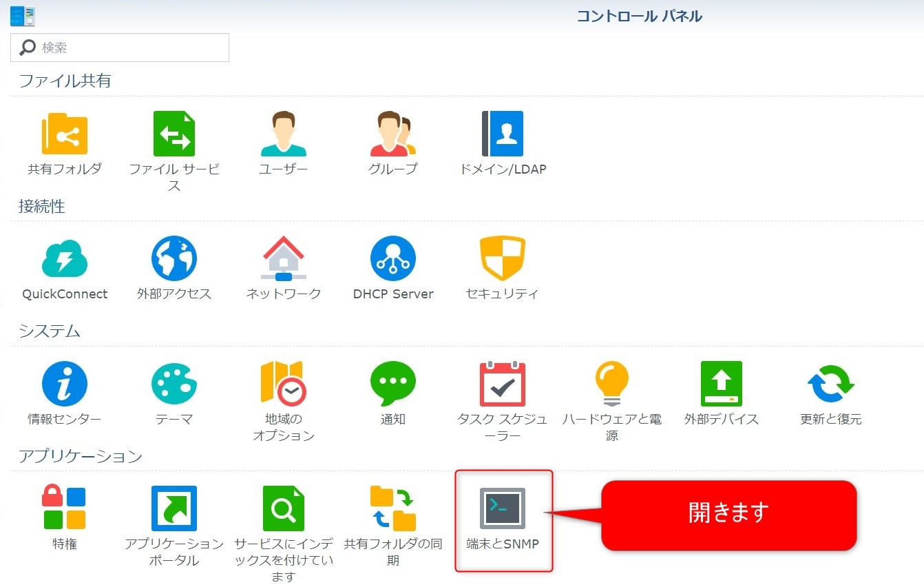
Task: Open ドメイン/LDAP settings
Action: (x=503, y=134)
